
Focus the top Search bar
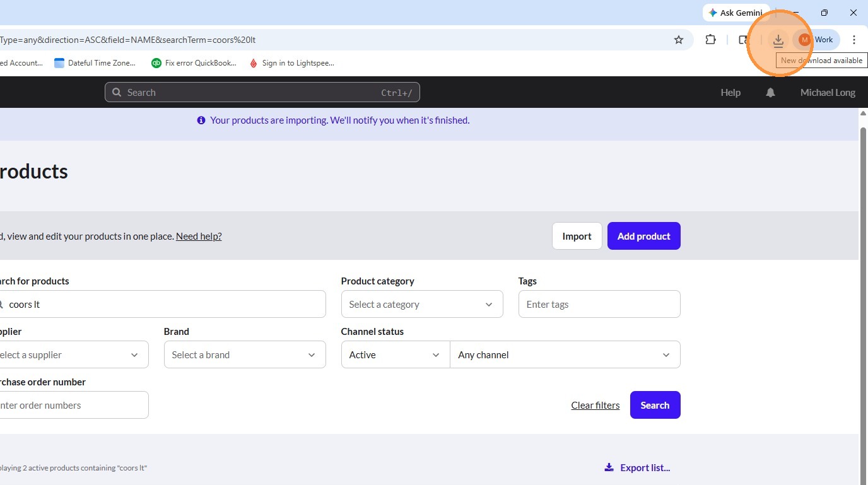(x=262, y=93)
